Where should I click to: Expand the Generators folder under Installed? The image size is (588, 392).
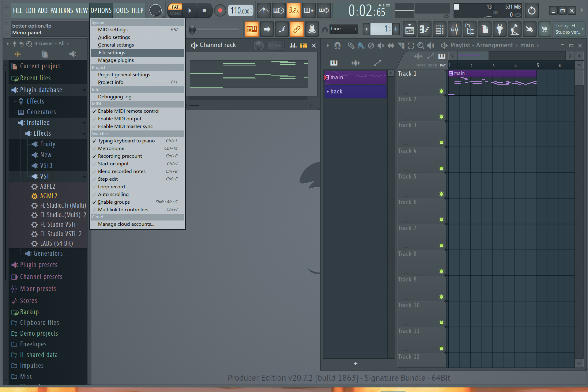pos(48,254)
